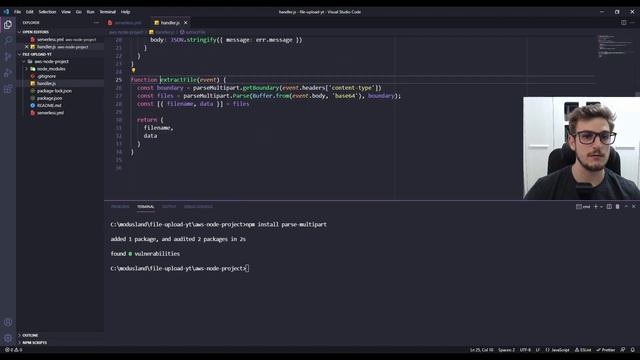
Task: Open the Extensions view
Action: 8,89
